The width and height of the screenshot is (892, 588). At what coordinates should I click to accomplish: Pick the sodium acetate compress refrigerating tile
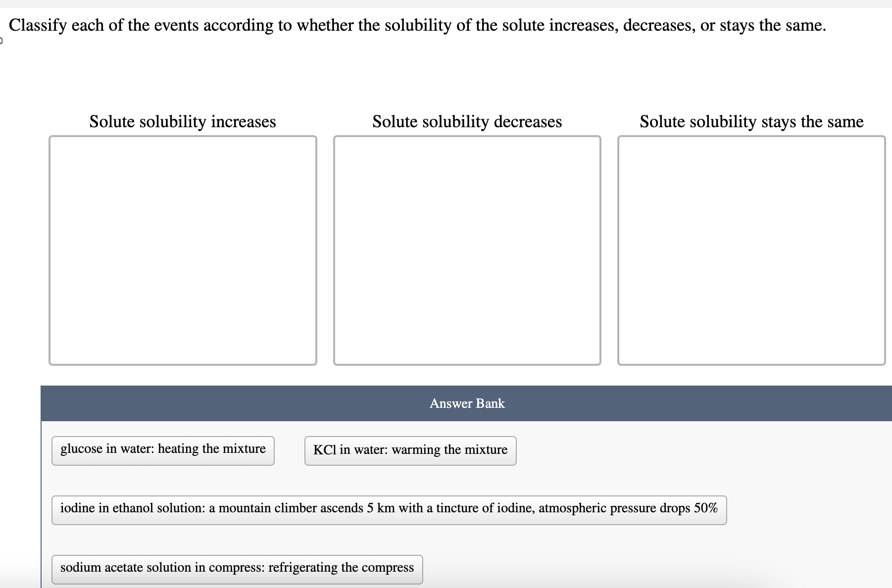coord(237,569)
